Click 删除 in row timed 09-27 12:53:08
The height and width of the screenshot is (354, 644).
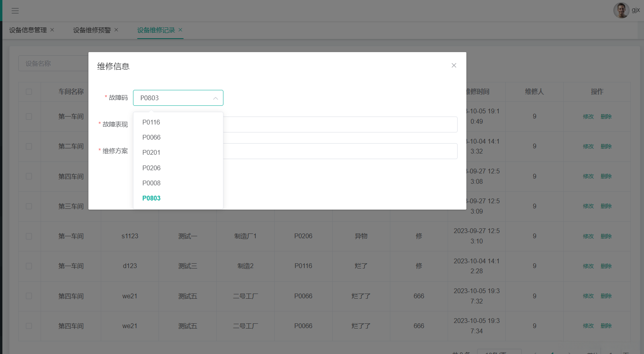point(606,176)
